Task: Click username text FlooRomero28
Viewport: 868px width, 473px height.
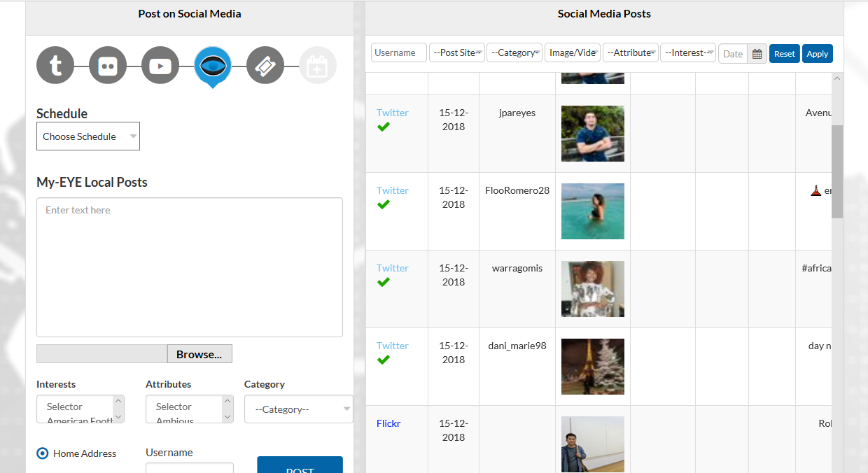Action: coord(517,190)
